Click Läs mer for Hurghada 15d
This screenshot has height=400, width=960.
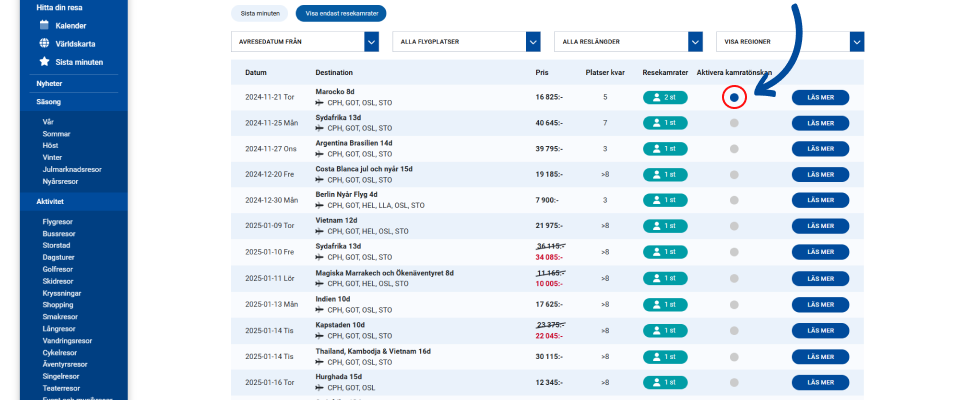(x=820, y=383)
